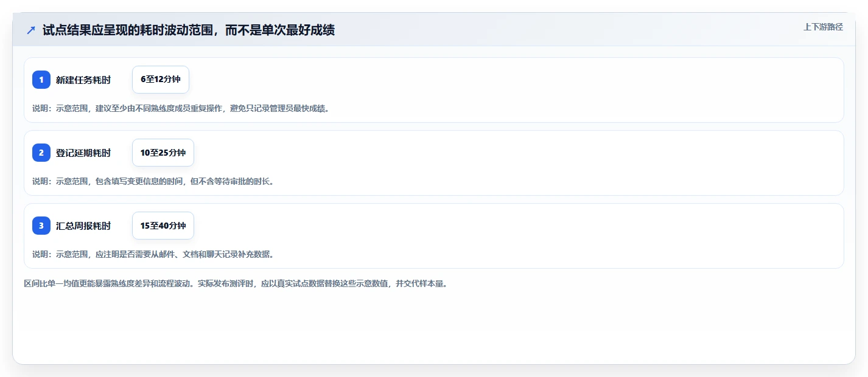868x377 pixels.
Task: Click the arrow icon beside the card title
Action: [31, 30]
